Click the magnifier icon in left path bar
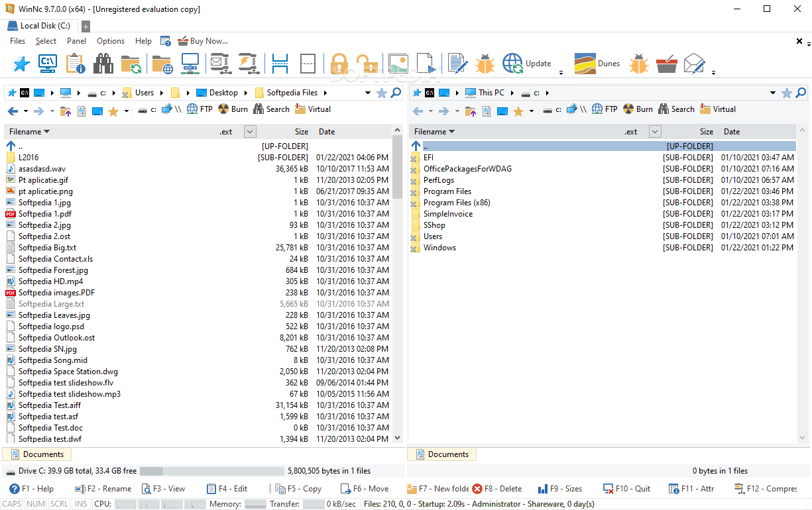Image resolution: width=812 pixels, height=510 pixels. pos(396,93)
